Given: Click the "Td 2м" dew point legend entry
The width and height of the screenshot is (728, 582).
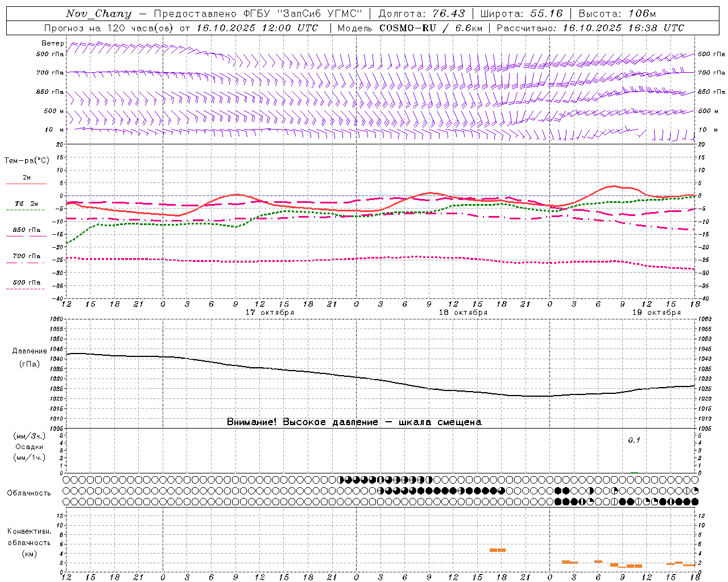Looking at the screenshot, I should coord(26,203).
